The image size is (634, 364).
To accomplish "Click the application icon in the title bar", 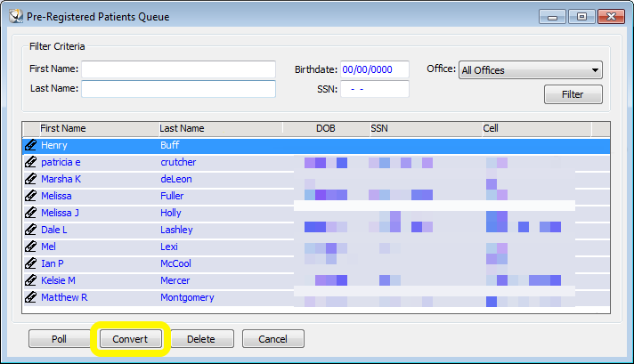I will pos(16,17).
